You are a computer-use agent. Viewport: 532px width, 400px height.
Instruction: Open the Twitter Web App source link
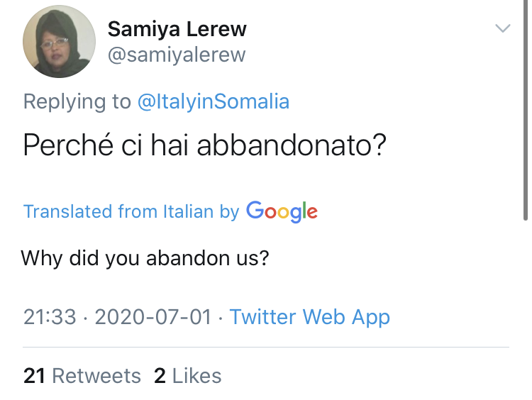click(309, 317)
